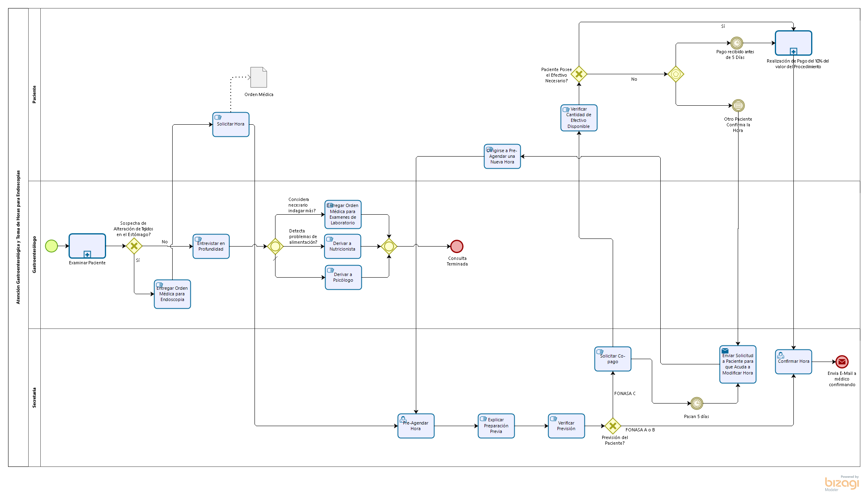Select the Orden Médica document icon

[259, 77]
